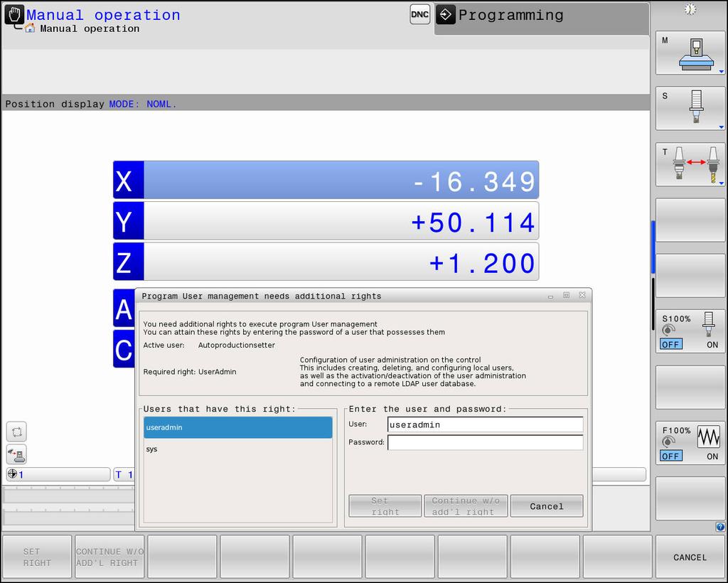The image size is (728, 583).
Task: Switch spindle override S100% to OFF
Action: [671, 344]
